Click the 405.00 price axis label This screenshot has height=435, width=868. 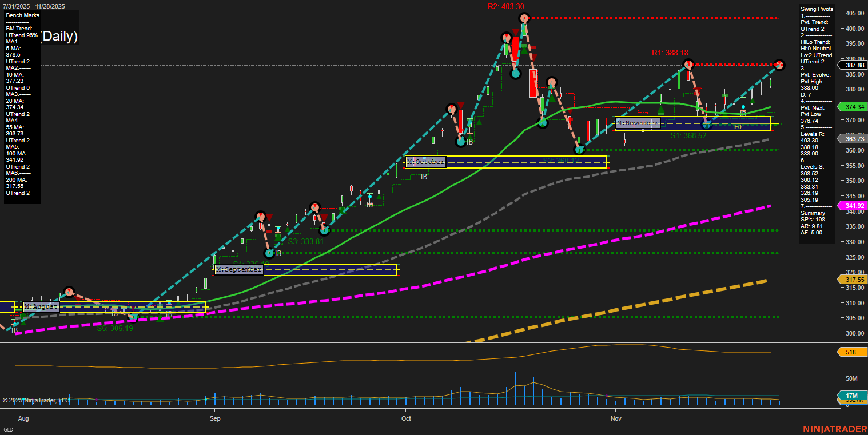[x=854, y=13]
